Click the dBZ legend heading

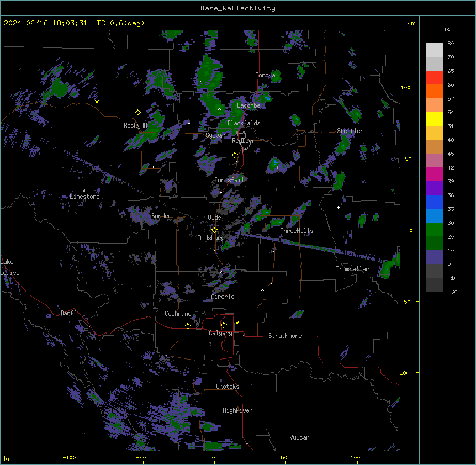[447, 30]
